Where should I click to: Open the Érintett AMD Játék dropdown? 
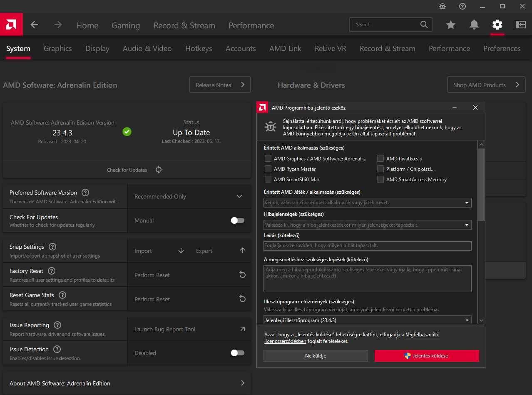tap(367, 202)
